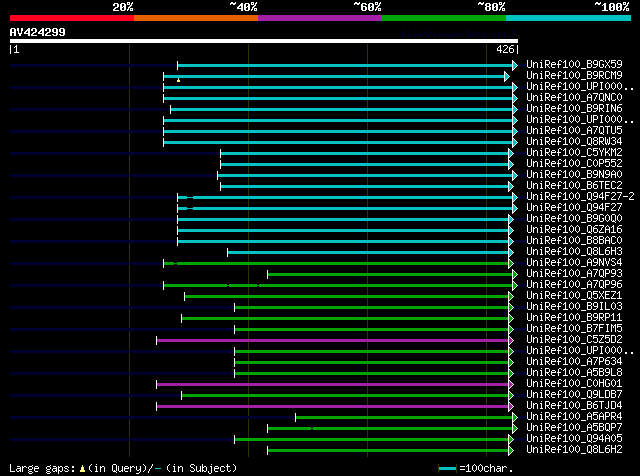Screen dimensions: 640x476
Task: Select the UniRef100_Q94A05 label
Action: coord(574,439)
